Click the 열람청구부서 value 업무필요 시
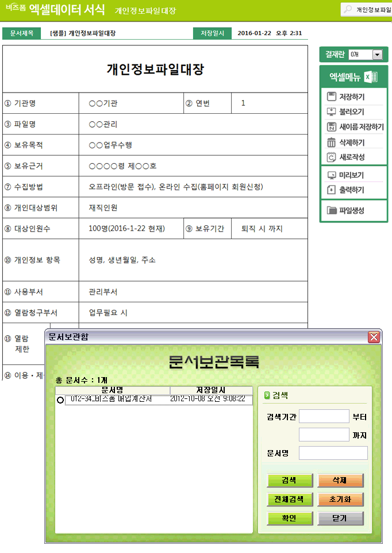Screen dimensions: 392x553 (x=108, y=313)
